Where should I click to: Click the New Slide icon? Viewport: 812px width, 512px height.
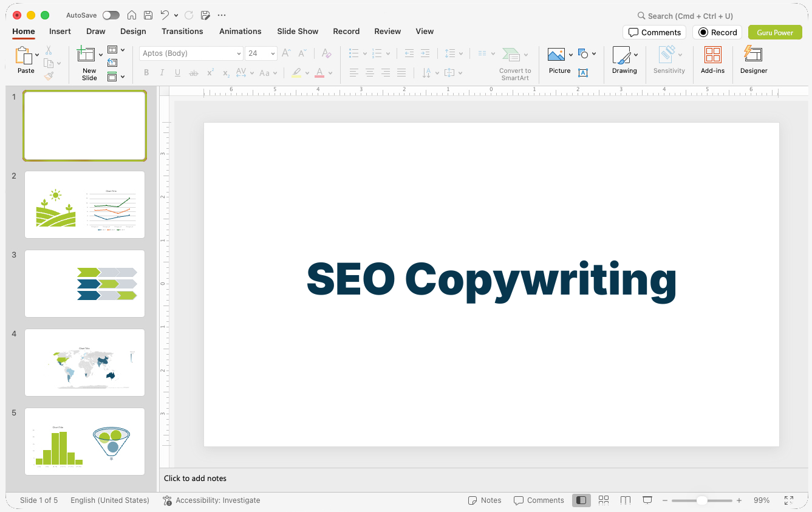click(x=86, y=55)
